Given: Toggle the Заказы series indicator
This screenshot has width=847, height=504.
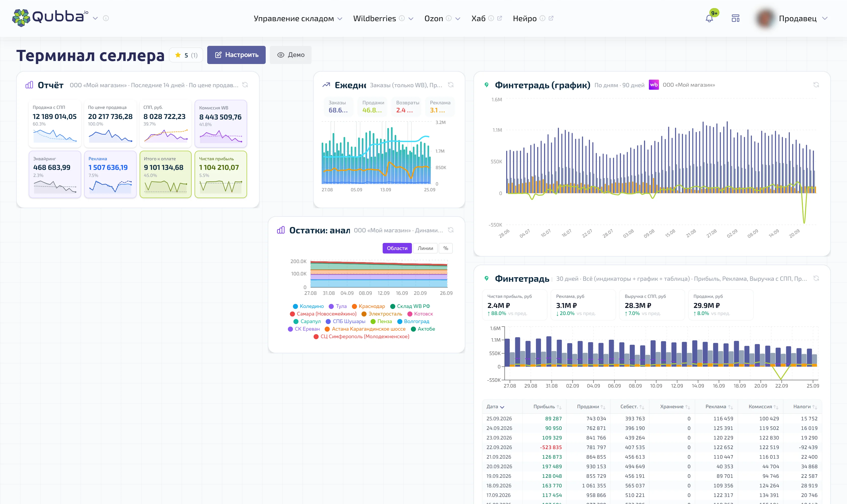Looking at the screenshot, I should pos(338,107).
